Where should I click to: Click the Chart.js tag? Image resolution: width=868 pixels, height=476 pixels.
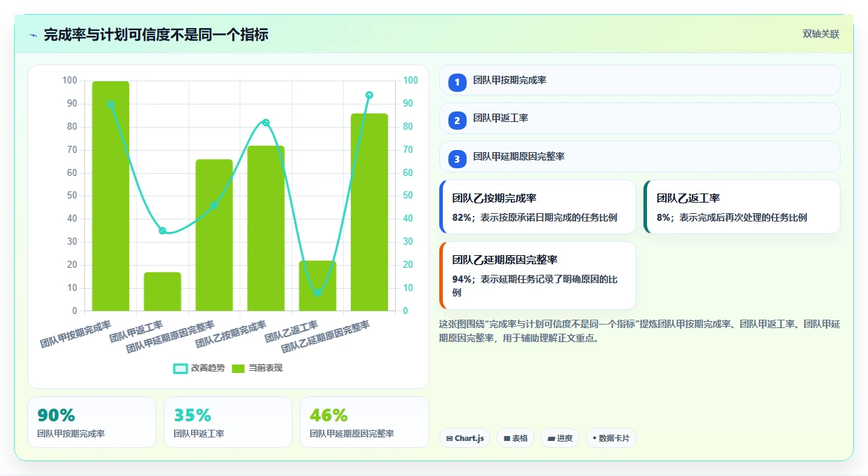[465, 438]
